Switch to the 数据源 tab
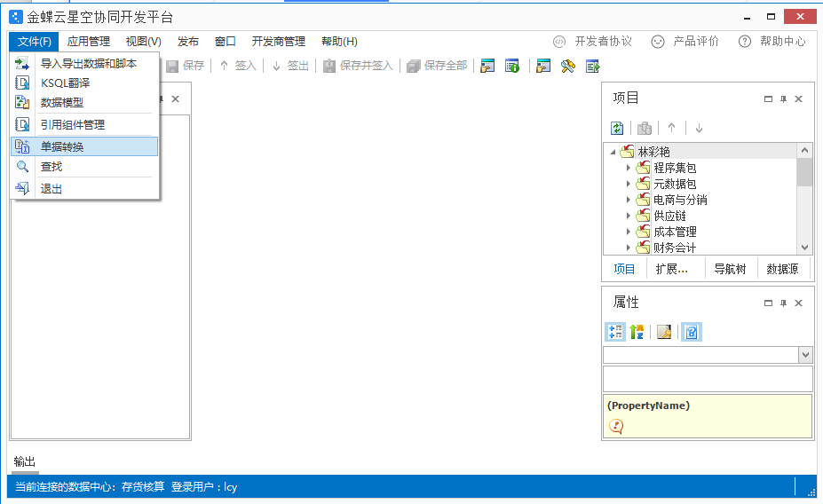The height and width of the screenshot is (504, 823). coord(782,269)
